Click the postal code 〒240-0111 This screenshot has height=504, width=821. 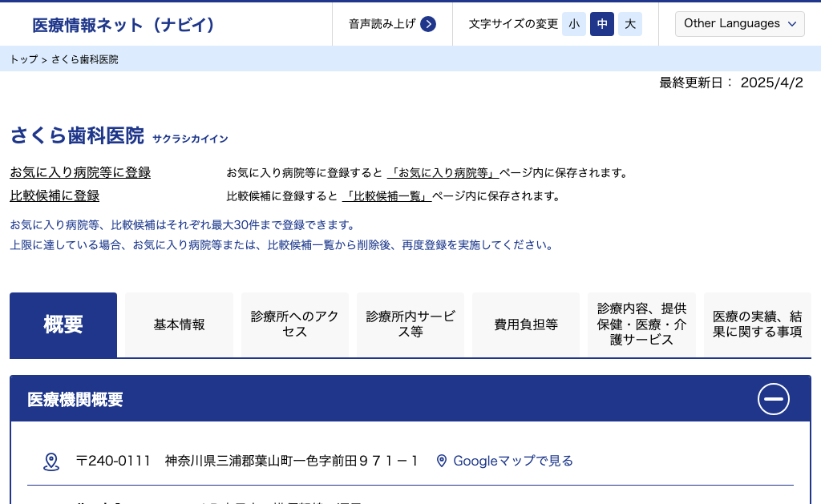tap(113, 461)
